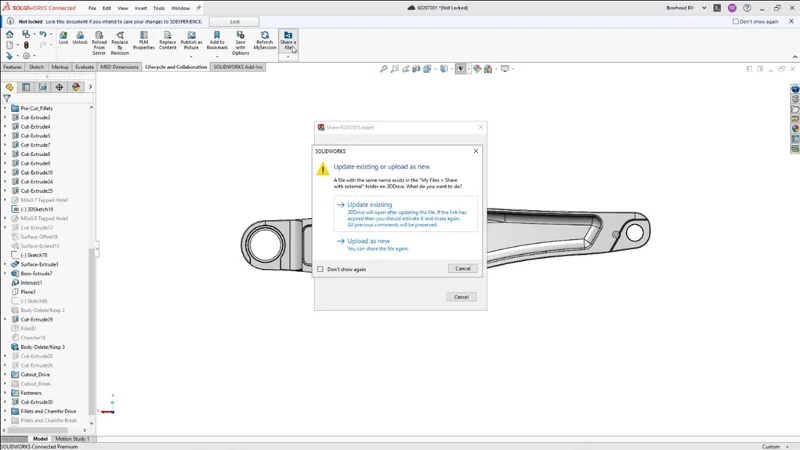Click the Reload From Server icon
Image resolution: width=800 pixels, height=450 pixels.
pyautogui.click(x=99, y=36)
